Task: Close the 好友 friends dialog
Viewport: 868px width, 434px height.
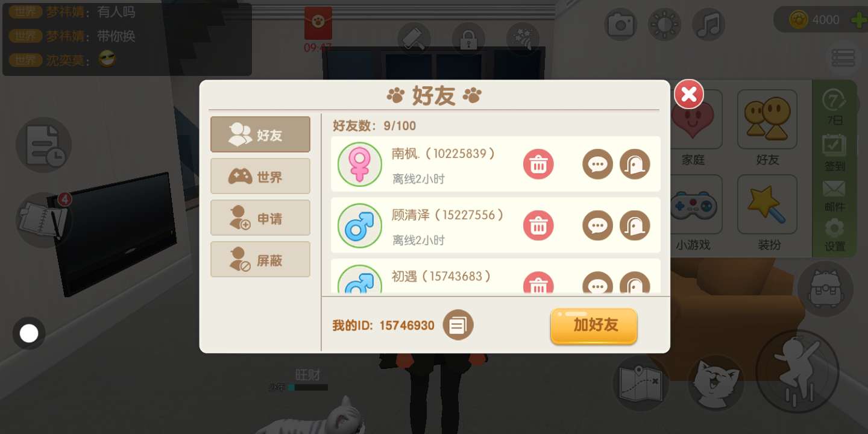Action: click(689, 94)
